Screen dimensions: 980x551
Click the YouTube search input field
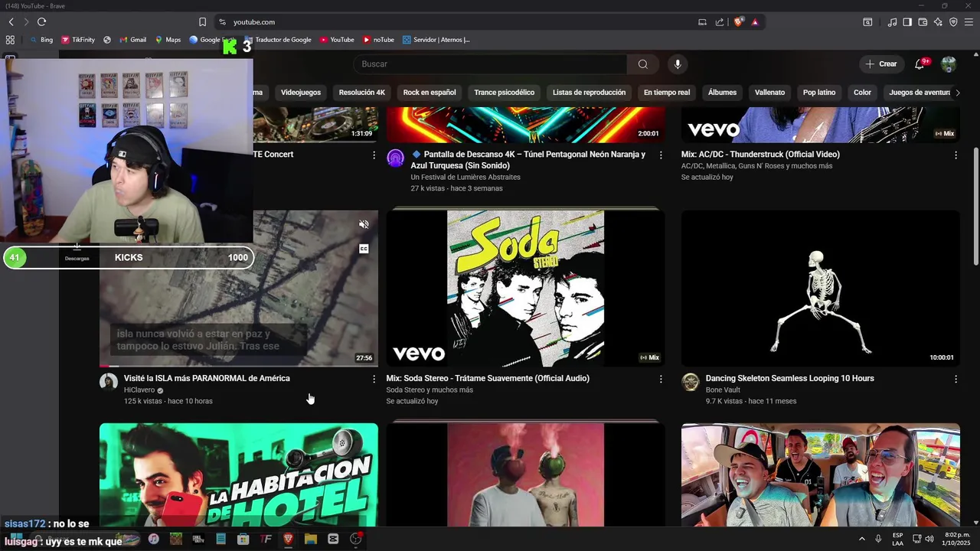(x=490, y=64)
